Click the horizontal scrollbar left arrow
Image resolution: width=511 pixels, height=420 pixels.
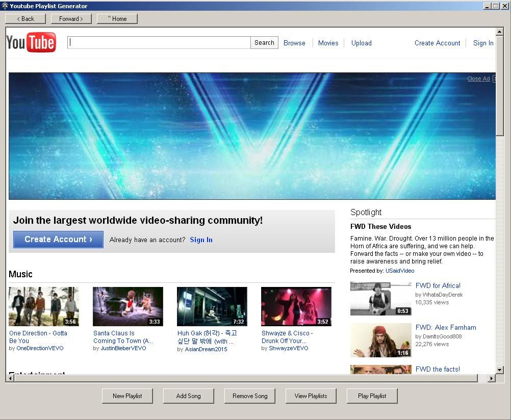tap(10, 378)
